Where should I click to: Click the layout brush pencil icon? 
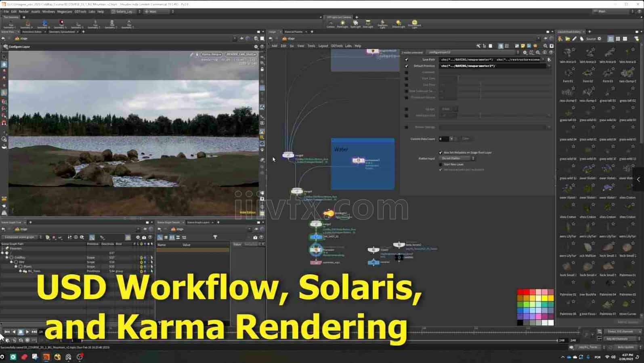pyautogui.click(x=575, y=39)
